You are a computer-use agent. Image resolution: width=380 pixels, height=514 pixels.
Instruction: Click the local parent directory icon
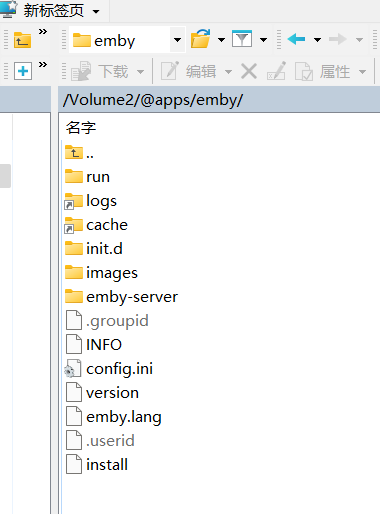coord(22,40)
